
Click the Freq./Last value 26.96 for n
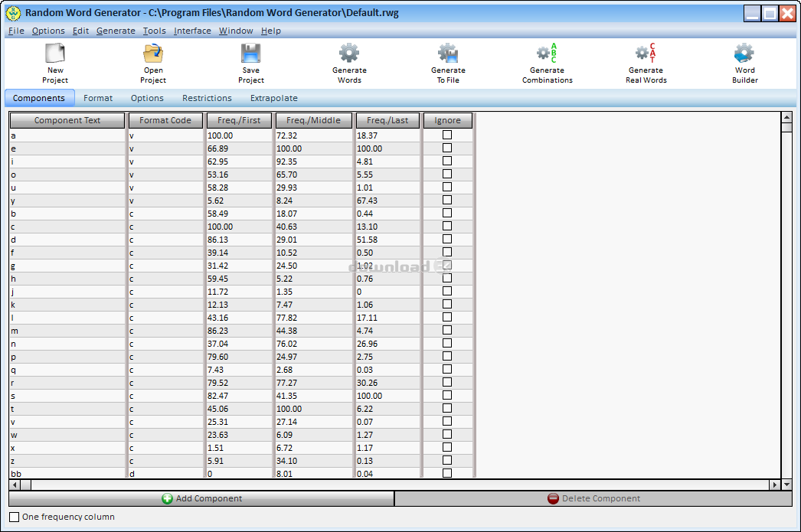[387, 344]
